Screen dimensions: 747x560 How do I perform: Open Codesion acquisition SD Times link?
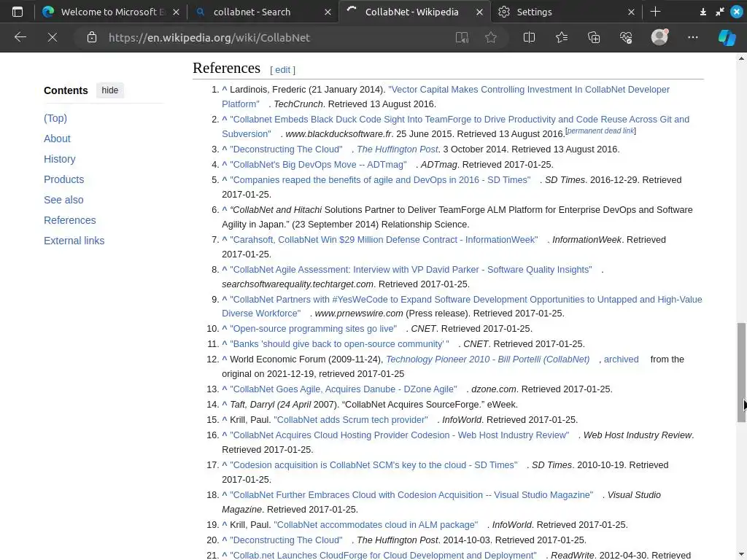pos(373,465)
